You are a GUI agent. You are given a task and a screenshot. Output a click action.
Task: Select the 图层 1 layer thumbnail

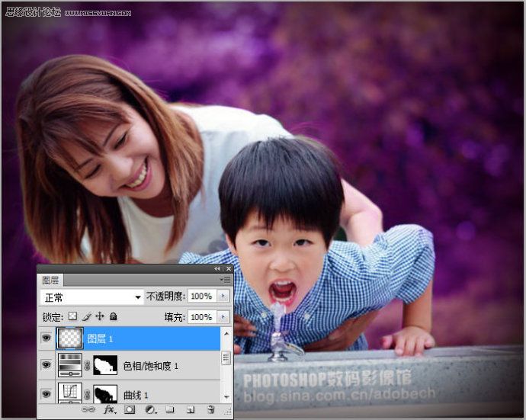pos(70,338)
